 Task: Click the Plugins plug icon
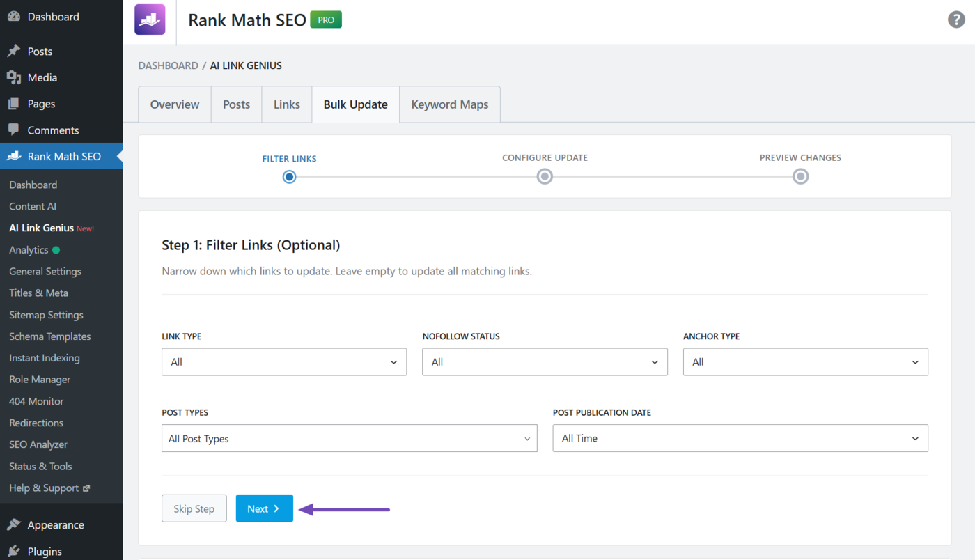coord(13,551)
